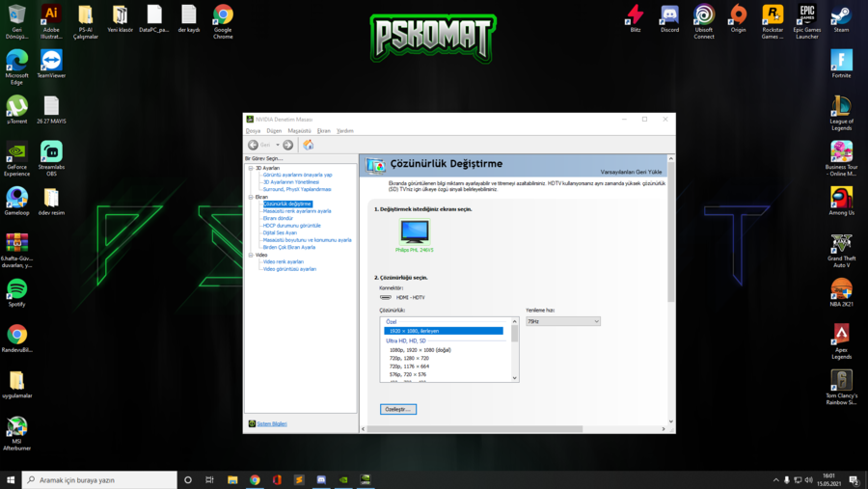This screenshot has width=868, height=489.
Task: Open Steam desktop shortcut
Action: point(841,19)
